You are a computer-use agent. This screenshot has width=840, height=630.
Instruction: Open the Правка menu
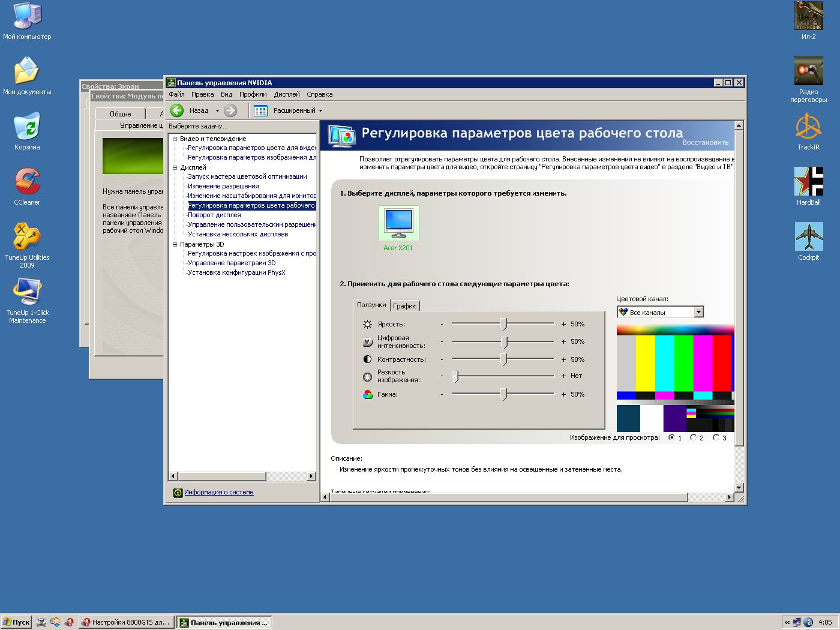click(x=203, y=94)
